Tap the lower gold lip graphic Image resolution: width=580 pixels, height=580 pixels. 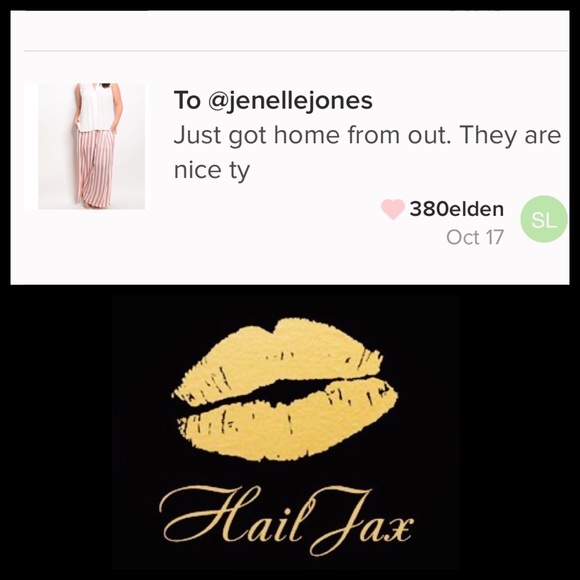pos(289,421)
